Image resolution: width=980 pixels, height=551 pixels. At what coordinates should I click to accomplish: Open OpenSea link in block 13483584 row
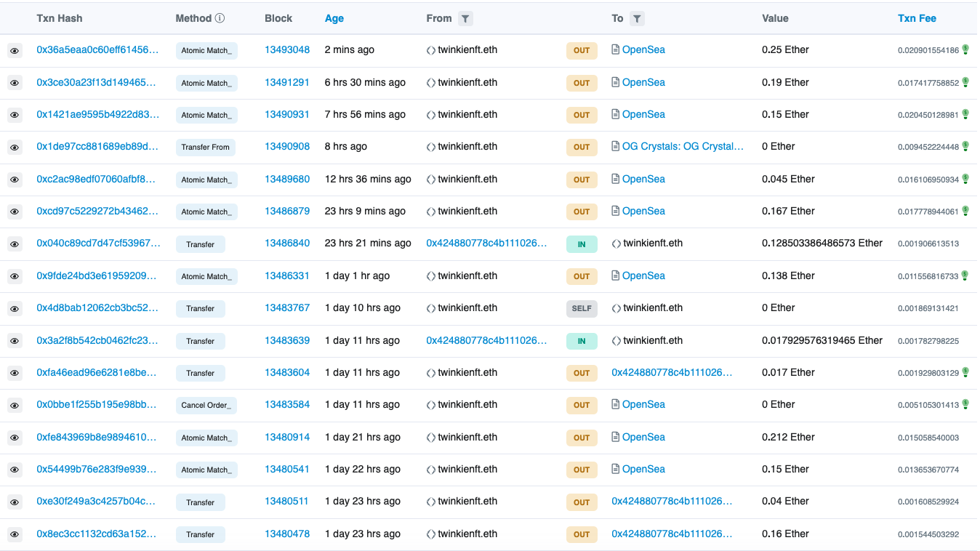[643, 404]
